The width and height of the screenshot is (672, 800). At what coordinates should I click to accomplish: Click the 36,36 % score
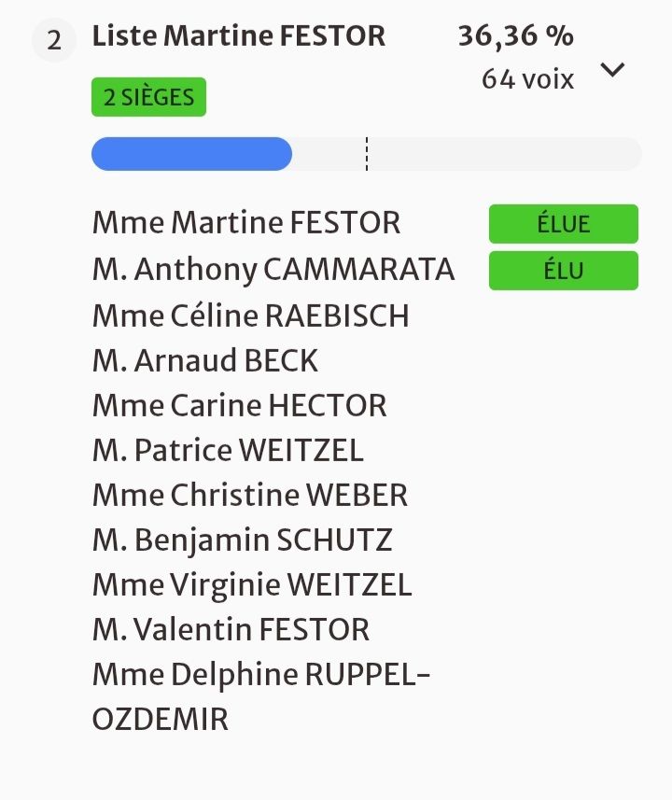[515, 36]
